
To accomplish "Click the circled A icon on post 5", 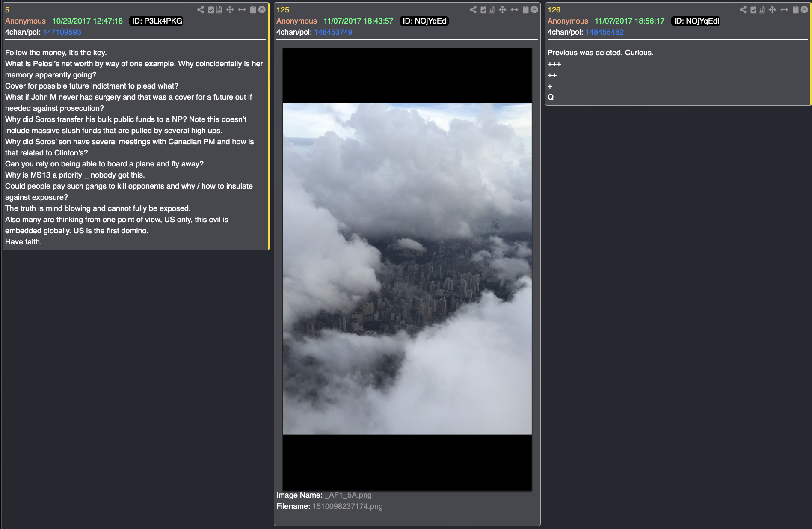I will click(x=262, y=9).
